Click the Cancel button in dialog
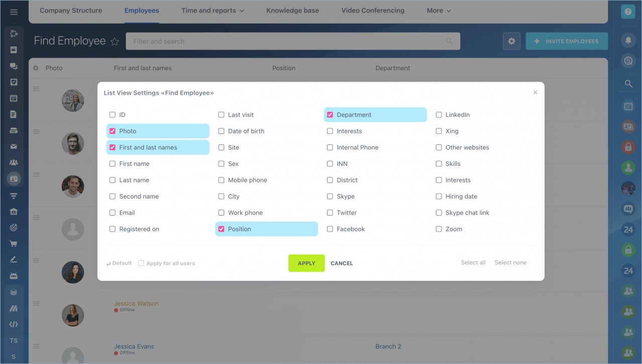The height and width of the screenshot is (364, 642). 342,263
